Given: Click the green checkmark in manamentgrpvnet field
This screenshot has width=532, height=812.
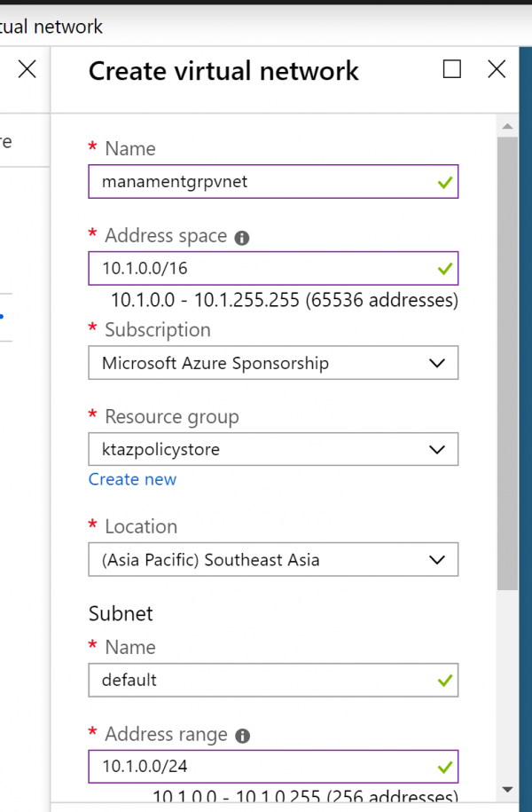Looking at the screenshot, I should click(x=444, y=183).
